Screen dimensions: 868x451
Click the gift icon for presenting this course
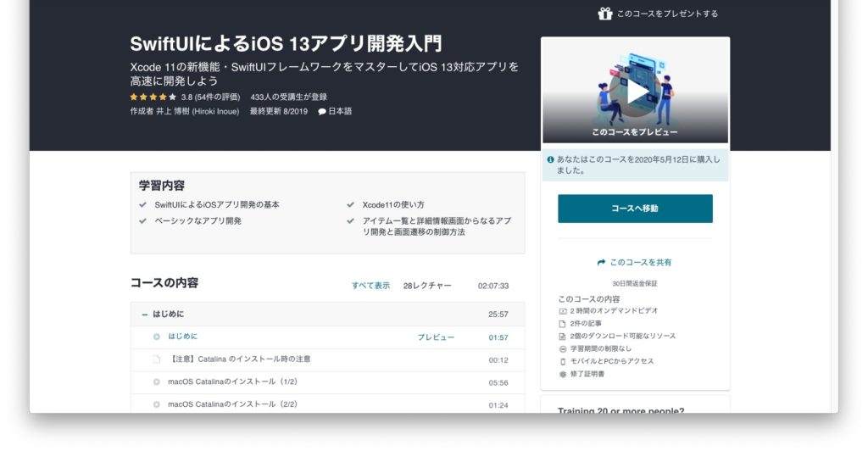(x=605, y=14)
